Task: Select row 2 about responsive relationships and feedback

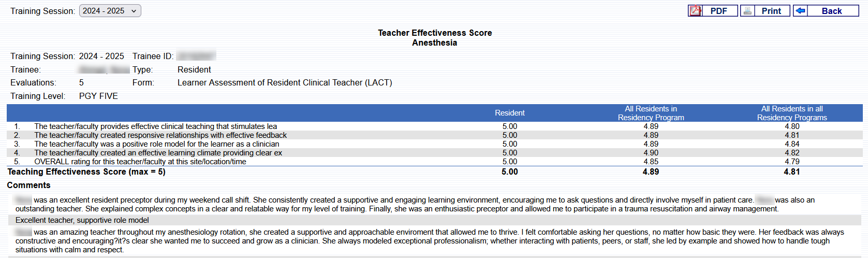Action: click(160, 135)
